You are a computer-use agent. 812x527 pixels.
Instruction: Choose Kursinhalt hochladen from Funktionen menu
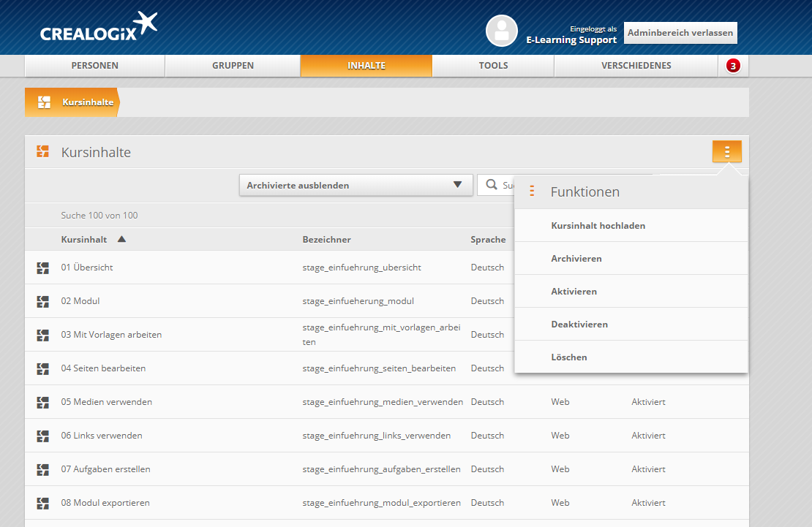(598, 226)
